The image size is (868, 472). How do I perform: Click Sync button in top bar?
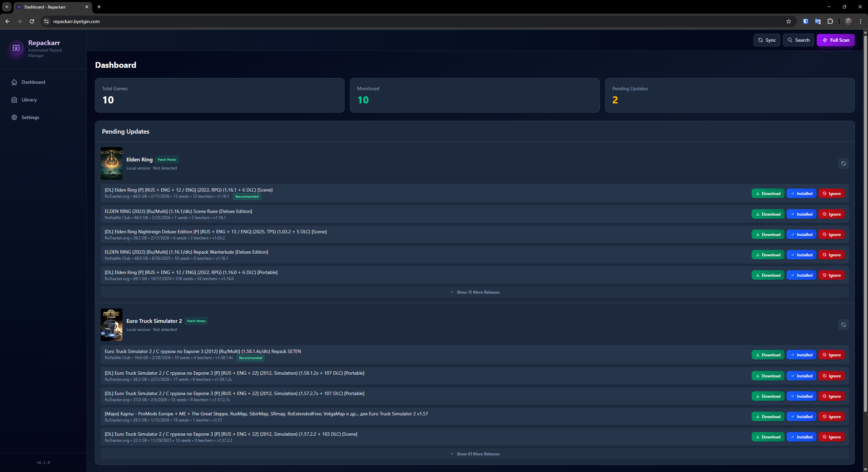pyautogui.click(x=767, y=40)
